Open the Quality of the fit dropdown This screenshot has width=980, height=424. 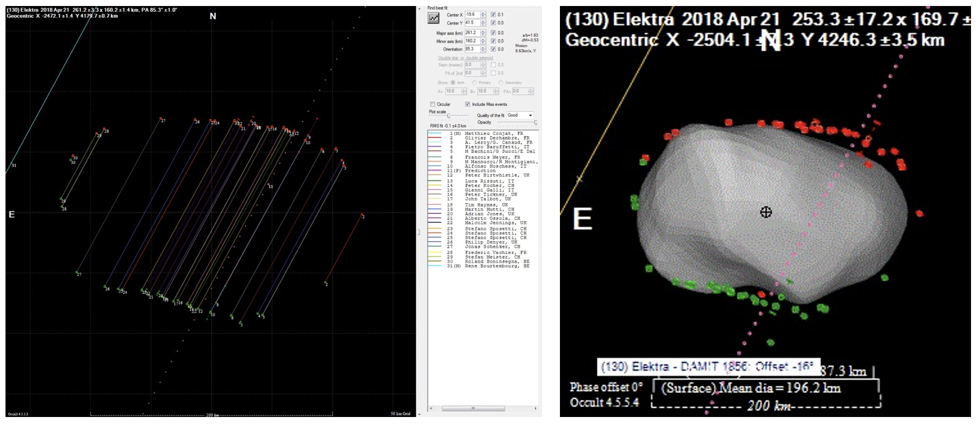[x=530, y=115]
